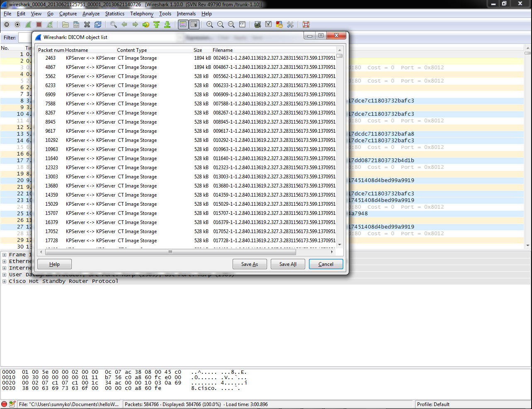
Task: Open the File menu
Action: [7, 14]
